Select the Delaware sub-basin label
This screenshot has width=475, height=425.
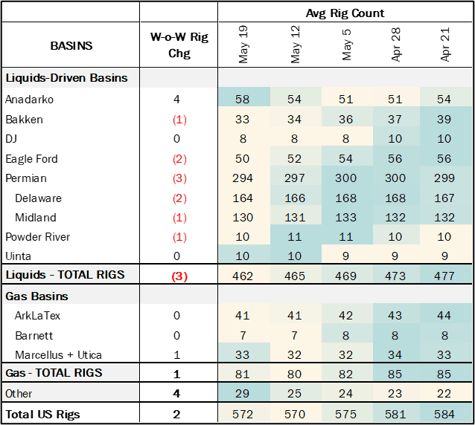[x=38, y=198]
